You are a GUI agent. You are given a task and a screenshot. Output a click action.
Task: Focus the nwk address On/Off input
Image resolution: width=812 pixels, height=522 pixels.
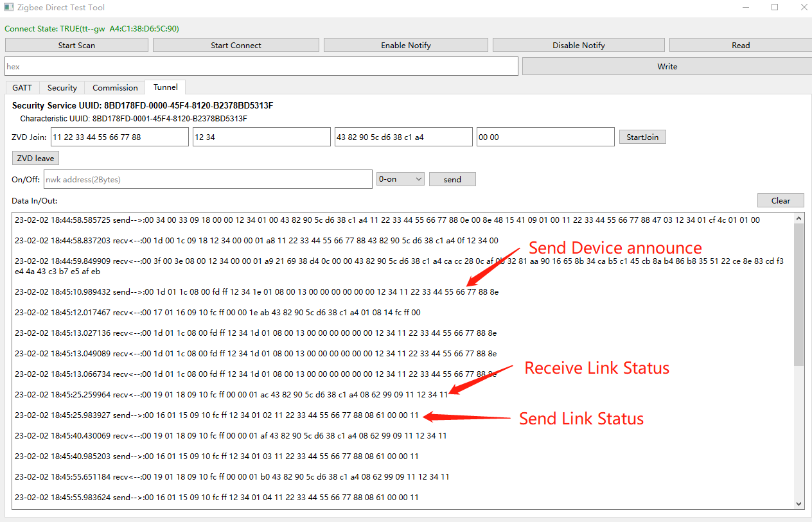pyautogui.click(x=207, y=179)
